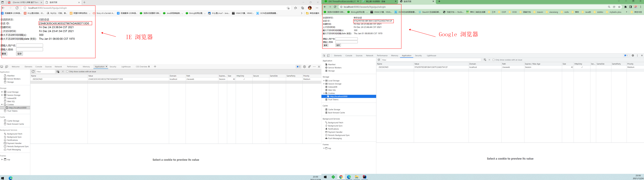Viewport: 644px width, 180px height.
Task: Expand Local Storage in Chrome DevTools
Action: [324, 81]
